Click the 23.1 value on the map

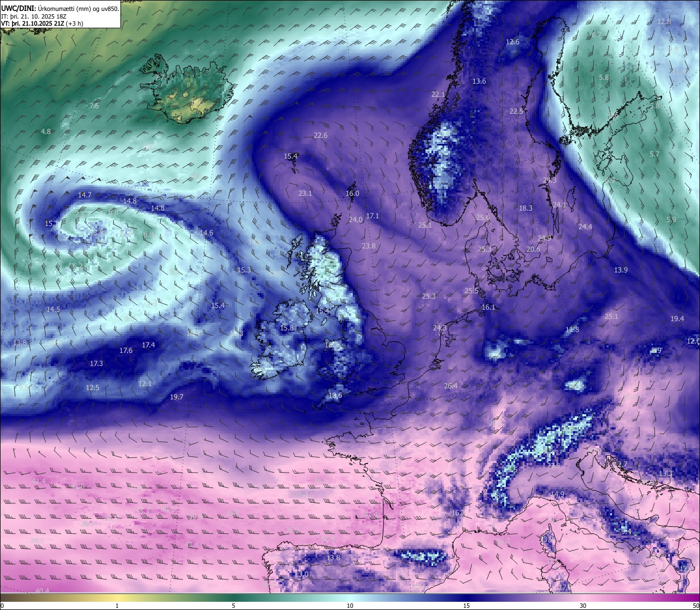pos(305,194)
